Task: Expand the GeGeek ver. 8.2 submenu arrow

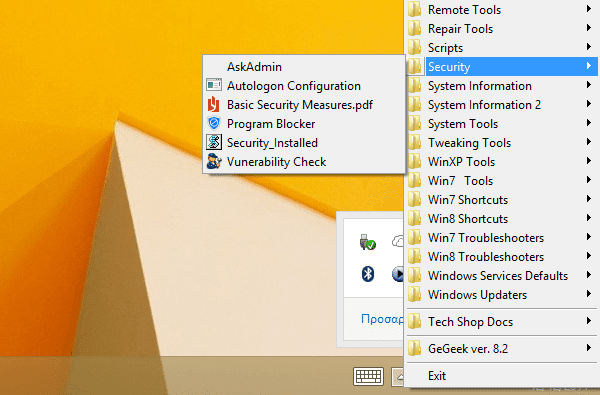Action: [x=589, y=348]
